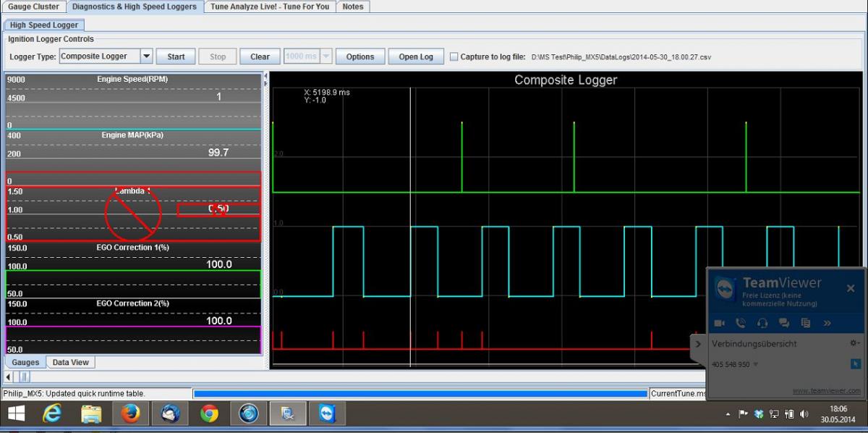868x433 pixels.
Task: Click the Open Log button
Action: [x=416, y=56]
